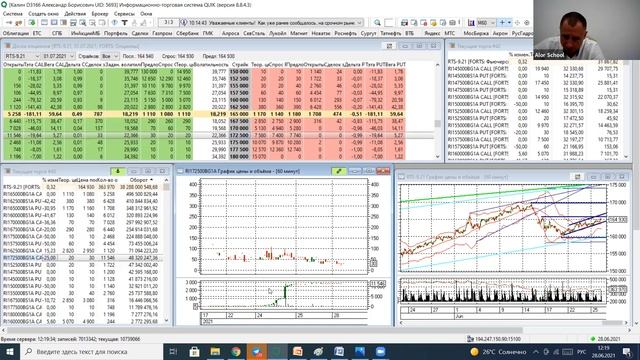This screenshot has width=640, height=360.
Task: Click the green export table icon
Action: (32, 23)
